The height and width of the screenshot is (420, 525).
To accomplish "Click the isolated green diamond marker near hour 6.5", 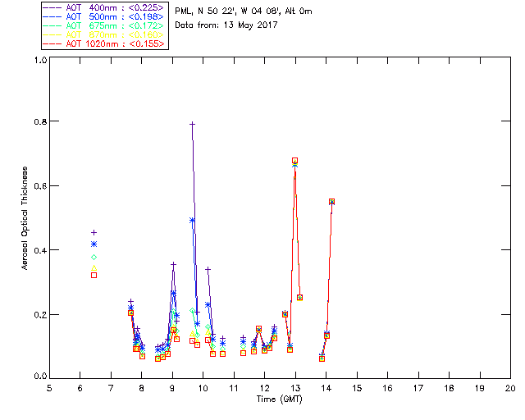I will 94,258.
